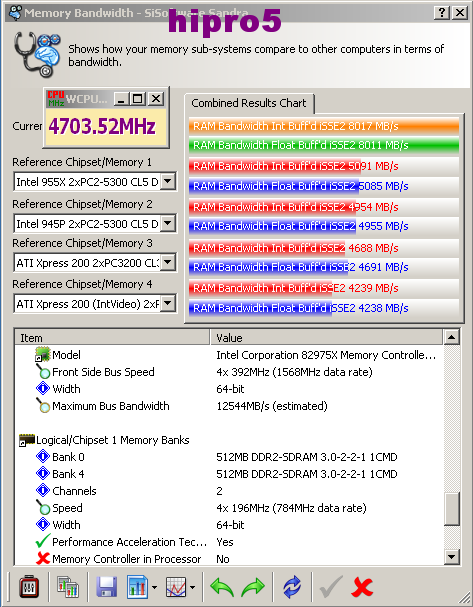Image resolution: width=473 pixels, height=607 pixels.
Task: Select the Maximum Bus Bandwidth row
Action: point(228,406)
